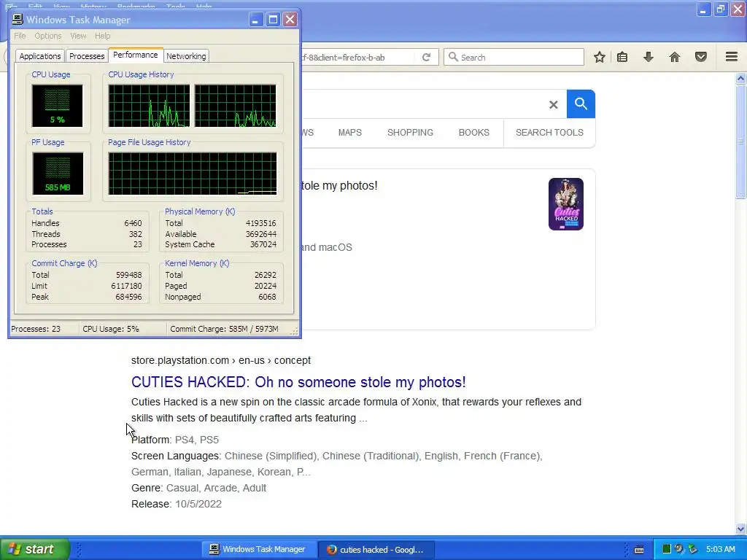Screen dimensions: 747x560
Task: Click the System Cache value 367024
Action: click(263, 244)
